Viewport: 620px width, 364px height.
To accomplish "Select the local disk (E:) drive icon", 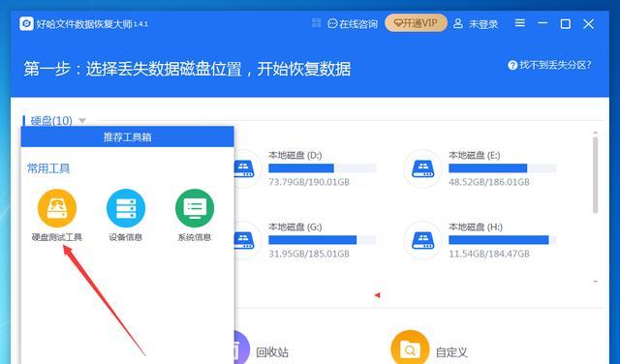I will 422,168.
